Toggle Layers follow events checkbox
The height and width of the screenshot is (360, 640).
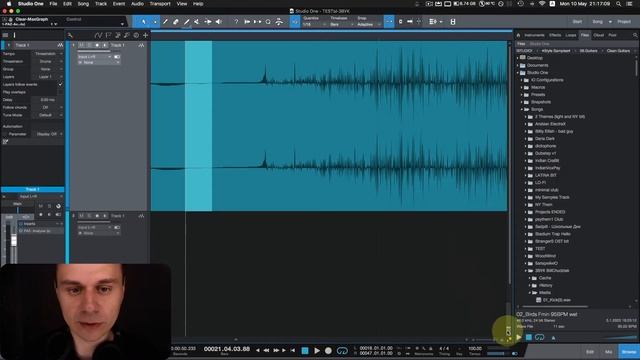tap(60, 84)
